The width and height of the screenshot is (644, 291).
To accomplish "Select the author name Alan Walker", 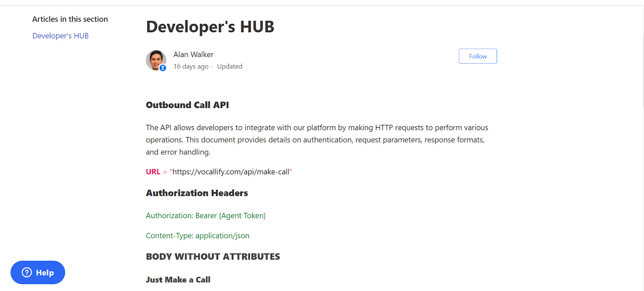I will (193, 54).
